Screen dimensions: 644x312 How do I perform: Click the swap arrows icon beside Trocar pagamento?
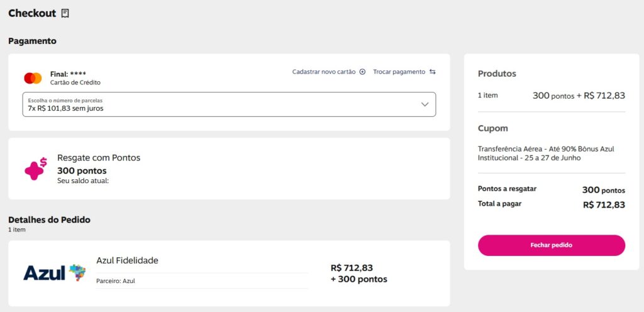pos(433,72)
